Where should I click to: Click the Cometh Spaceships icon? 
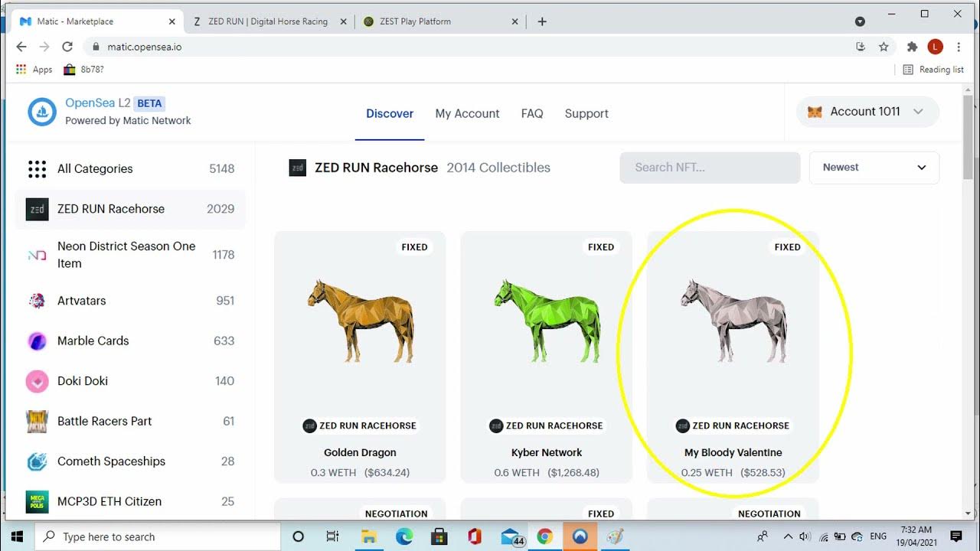point(37,461)
